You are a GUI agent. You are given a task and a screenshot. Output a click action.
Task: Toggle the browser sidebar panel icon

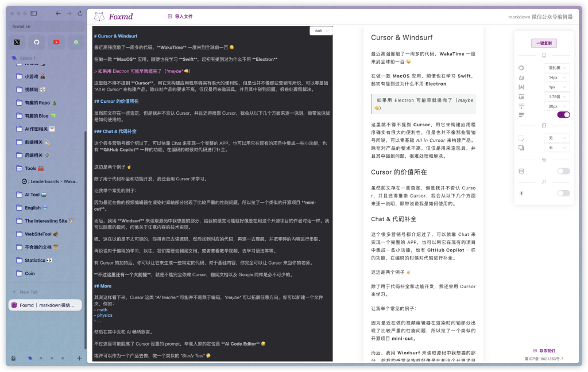pyautogui.click(x=34, y=13)
